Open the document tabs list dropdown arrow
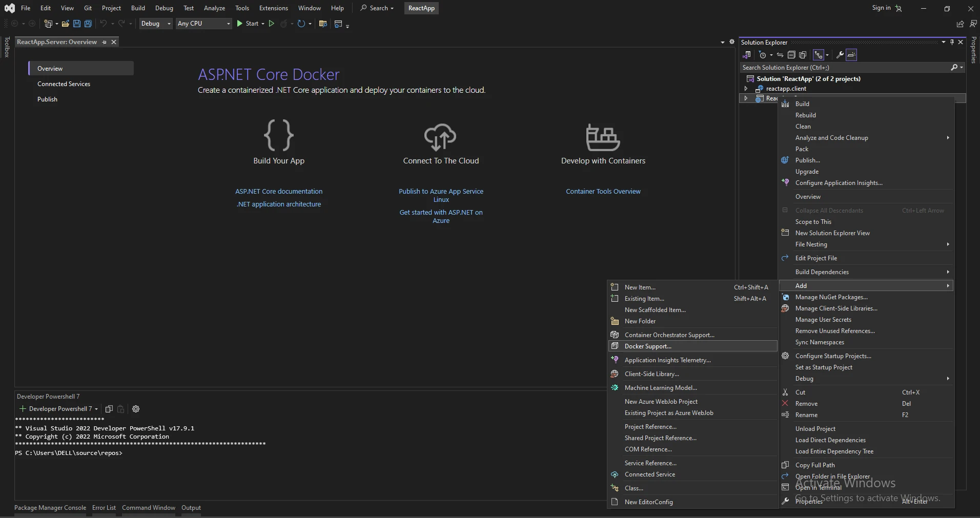Image resolution: width=980 pixels, height=518 pixels. (x=723, y=42)
